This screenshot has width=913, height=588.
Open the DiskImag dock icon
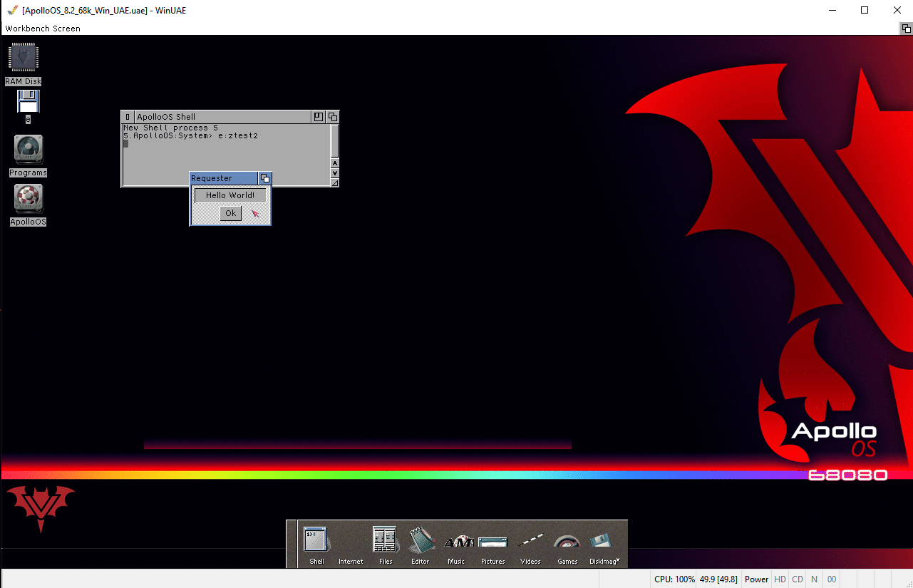[x=601, y=542]
